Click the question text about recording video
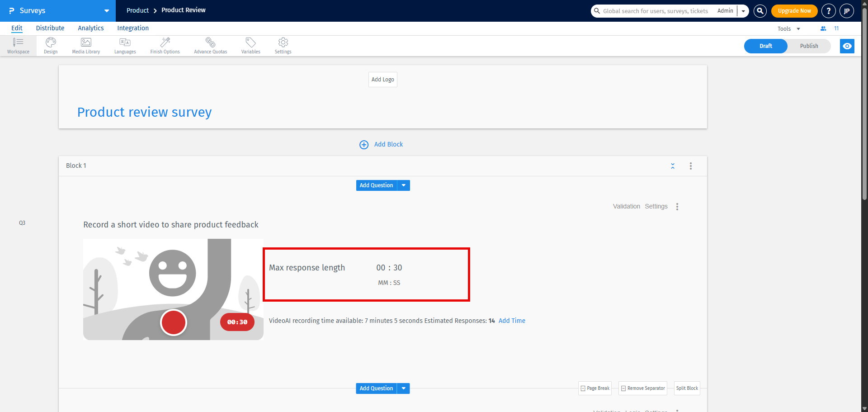868x412 pixels. [171, 225]
